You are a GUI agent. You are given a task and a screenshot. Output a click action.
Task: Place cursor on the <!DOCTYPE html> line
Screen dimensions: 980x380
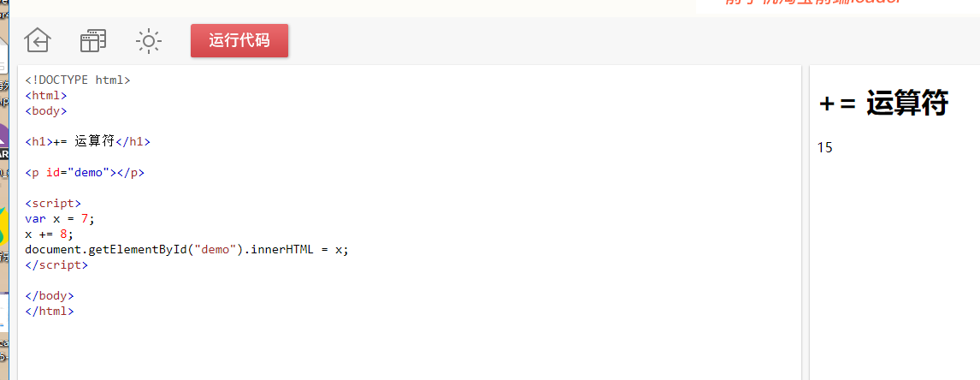tap(78, 80)
